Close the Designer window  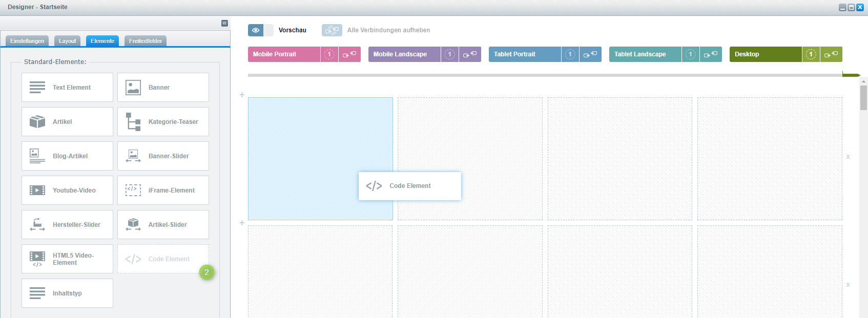(x=860, y=7)
